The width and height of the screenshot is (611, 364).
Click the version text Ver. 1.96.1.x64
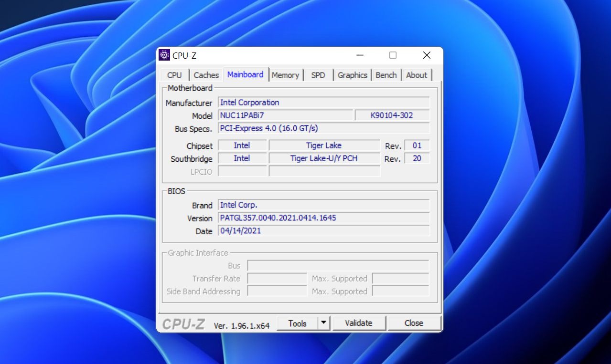[242, 326]
